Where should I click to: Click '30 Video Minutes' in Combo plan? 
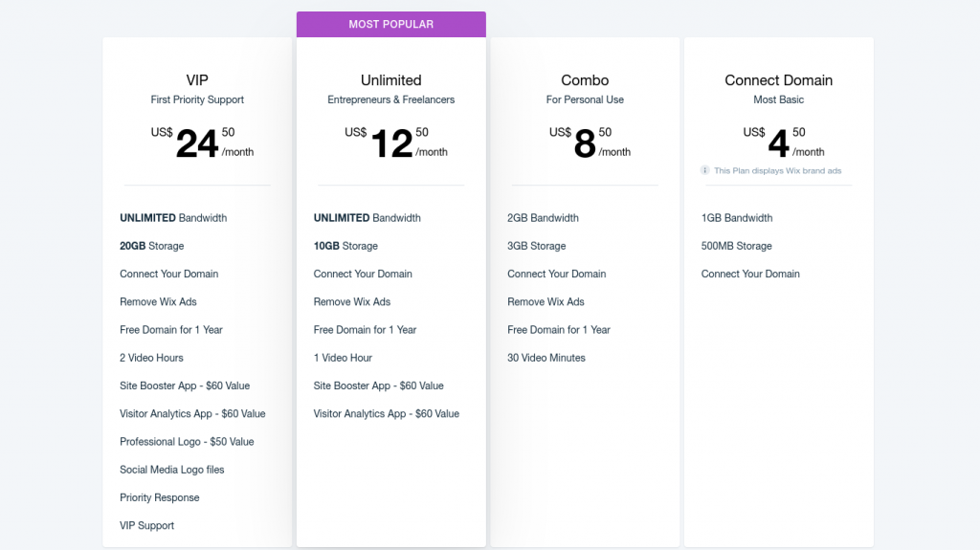coord(546,358)
